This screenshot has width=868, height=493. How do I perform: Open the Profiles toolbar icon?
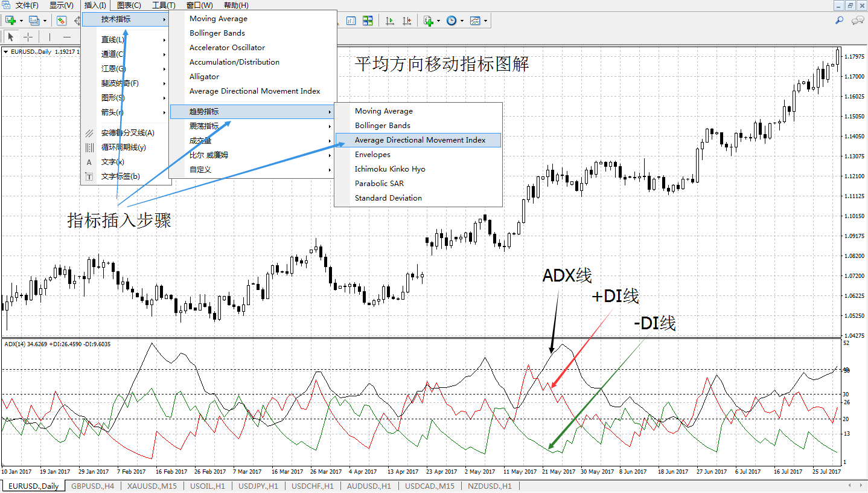34,21
